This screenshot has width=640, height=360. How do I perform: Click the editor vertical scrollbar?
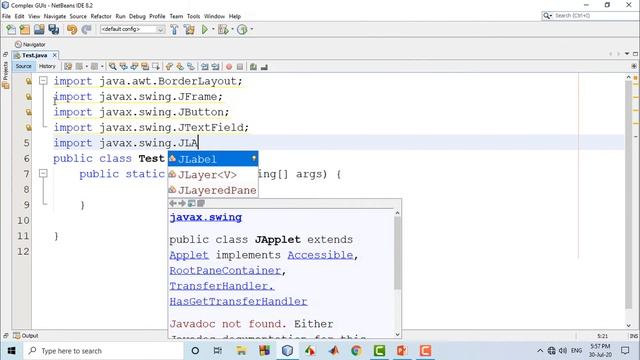(x=629, y=195)
